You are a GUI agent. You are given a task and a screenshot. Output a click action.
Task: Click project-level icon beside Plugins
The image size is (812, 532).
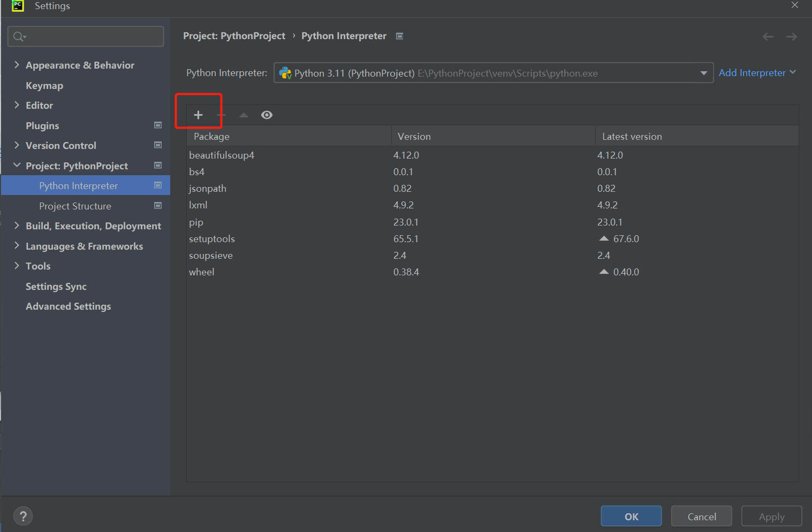click(158, 125)
